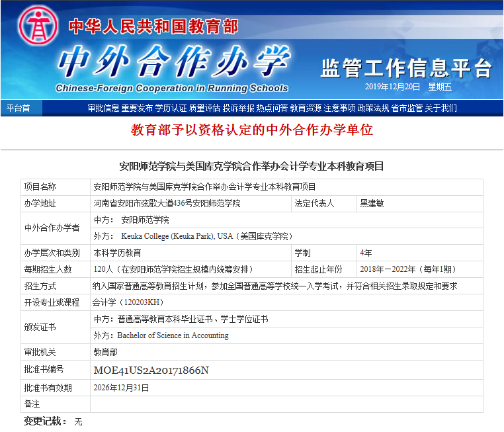Screen dimensions: 504x432
Task: Click 投诉举报 in the navigation bar
Action: coord(238,108)
